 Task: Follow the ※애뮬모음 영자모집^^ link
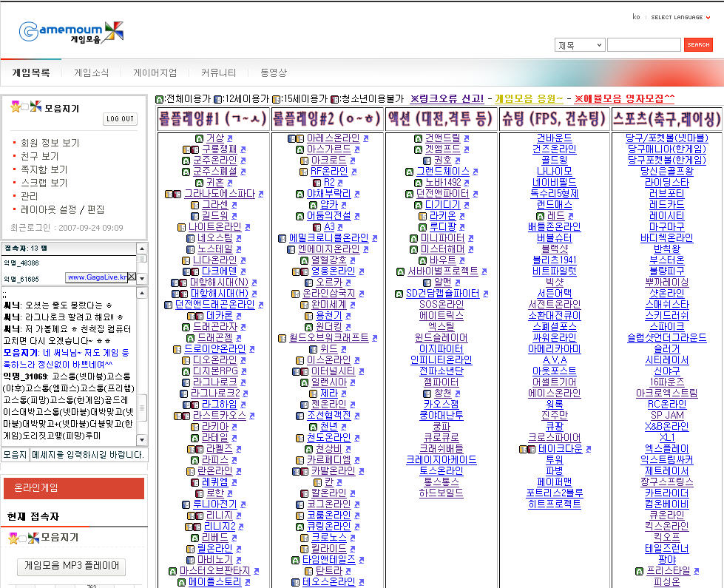624,99
